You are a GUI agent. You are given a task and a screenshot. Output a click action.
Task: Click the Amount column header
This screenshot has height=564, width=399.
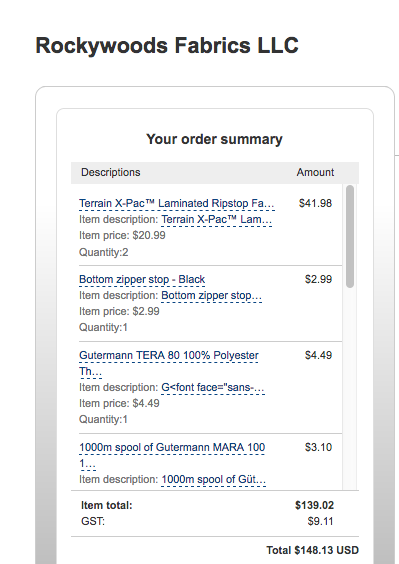[315, 172]
